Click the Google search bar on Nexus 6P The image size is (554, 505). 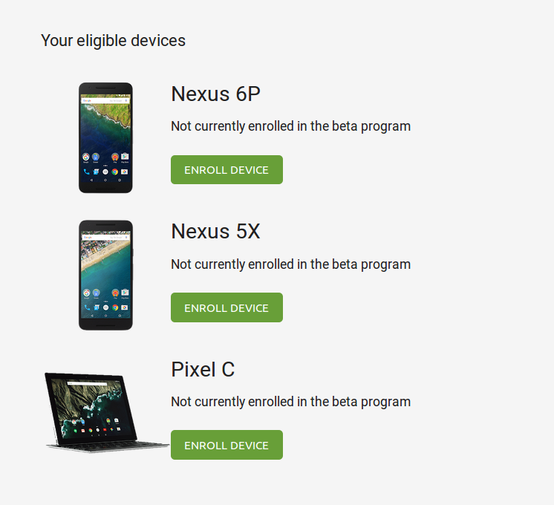[105, 101]
